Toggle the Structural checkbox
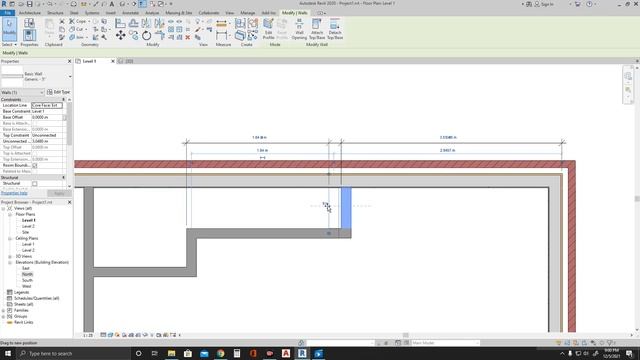This screenshot has height=360, width=640. 35,184
